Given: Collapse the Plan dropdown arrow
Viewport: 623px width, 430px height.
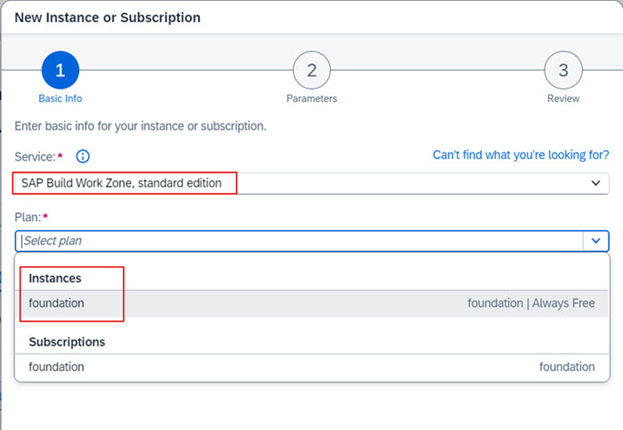Looking at the screenshot, I should click(x=596, y=240).
